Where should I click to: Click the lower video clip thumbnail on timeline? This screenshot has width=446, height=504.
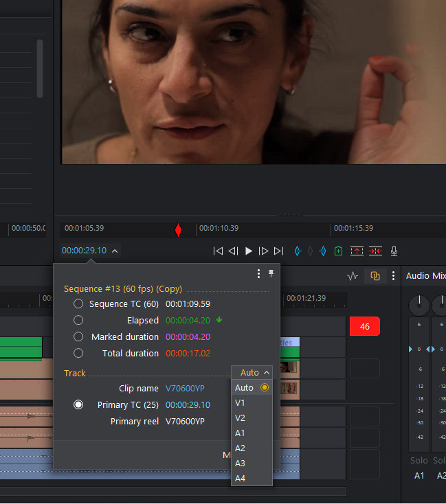pos(289,388)
